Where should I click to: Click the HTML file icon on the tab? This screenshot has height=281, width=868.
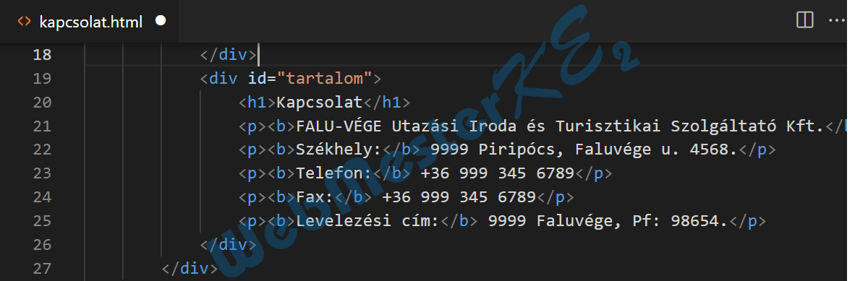24,21
